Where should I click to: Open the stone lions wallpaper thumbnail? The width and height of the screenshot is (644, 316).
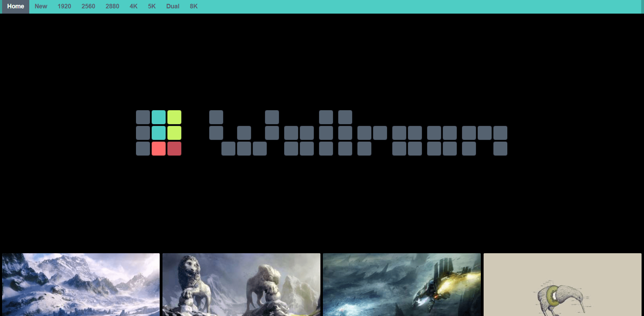tap(241, 285)
